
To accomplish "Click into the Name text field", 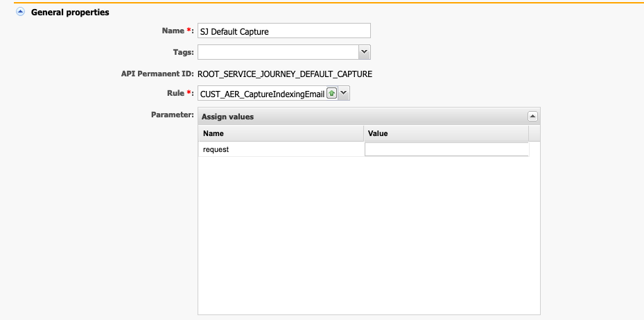I will click(x=284, y=31).
